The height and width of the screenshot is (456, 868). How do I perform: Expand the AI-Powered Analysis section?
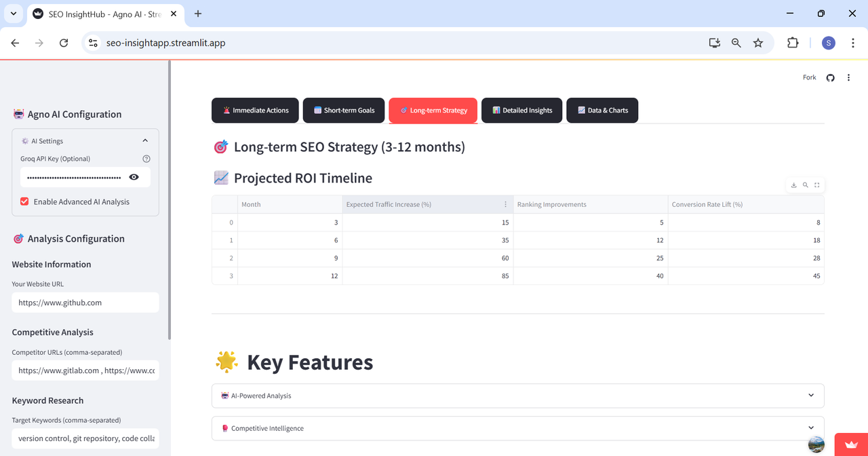[x=518, y=396]
